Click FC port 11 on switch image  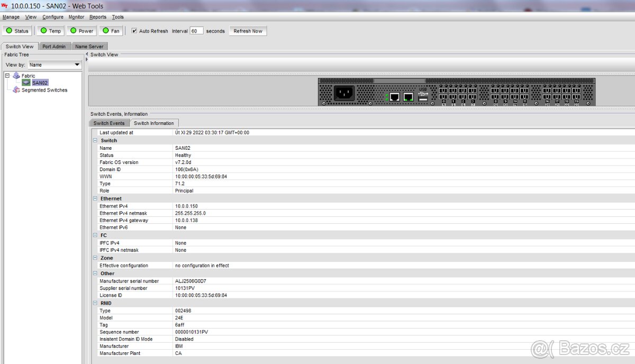(x=524, y=90)
